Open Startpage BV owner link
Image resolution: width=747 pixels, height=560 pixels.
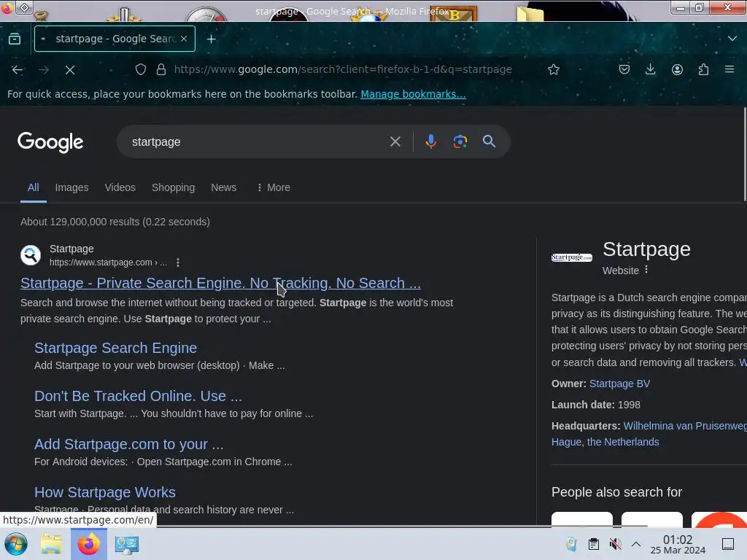click(619, 384)
